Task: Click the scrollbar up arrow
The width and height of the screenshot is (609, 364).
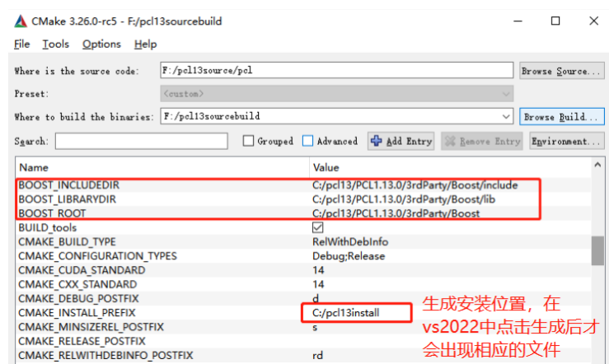Action: [597, 165]
